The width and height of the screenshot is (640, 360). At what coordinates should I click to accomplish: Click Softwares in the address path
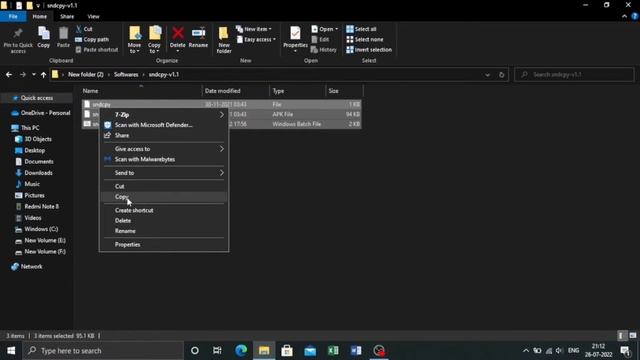(126, 75)
